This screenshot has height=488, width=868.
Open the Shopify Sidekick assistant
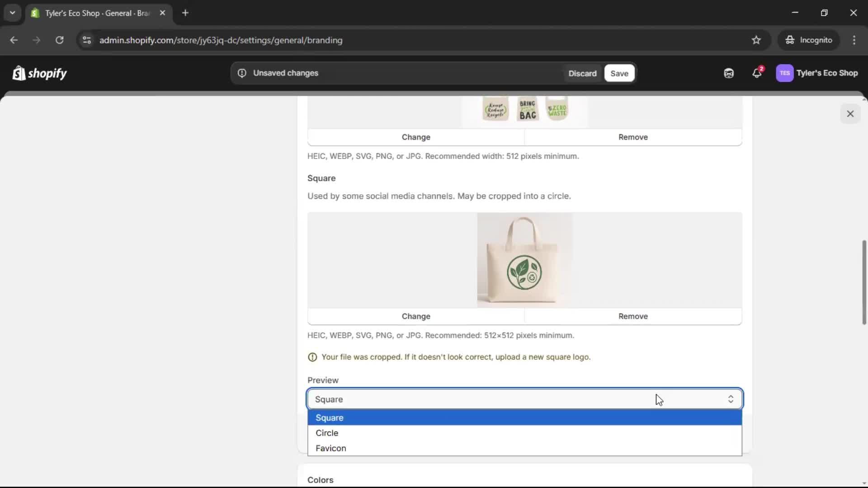point(728,73)
